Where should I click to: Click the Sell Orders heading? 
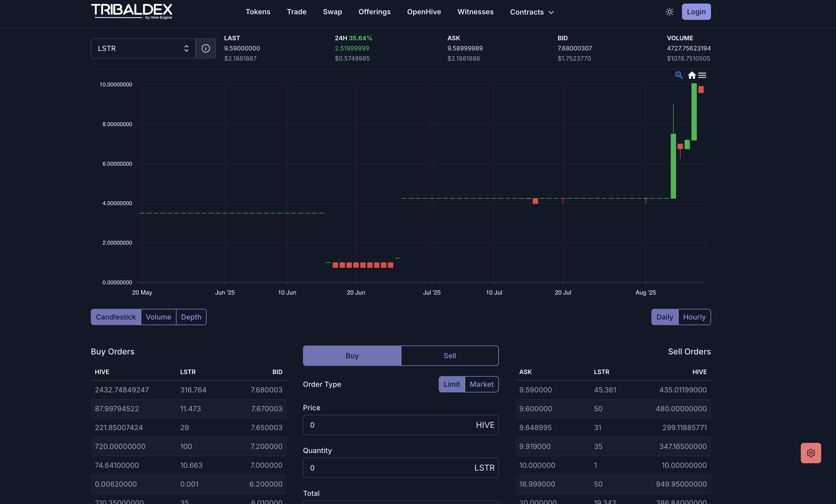(x=689, y=351)
